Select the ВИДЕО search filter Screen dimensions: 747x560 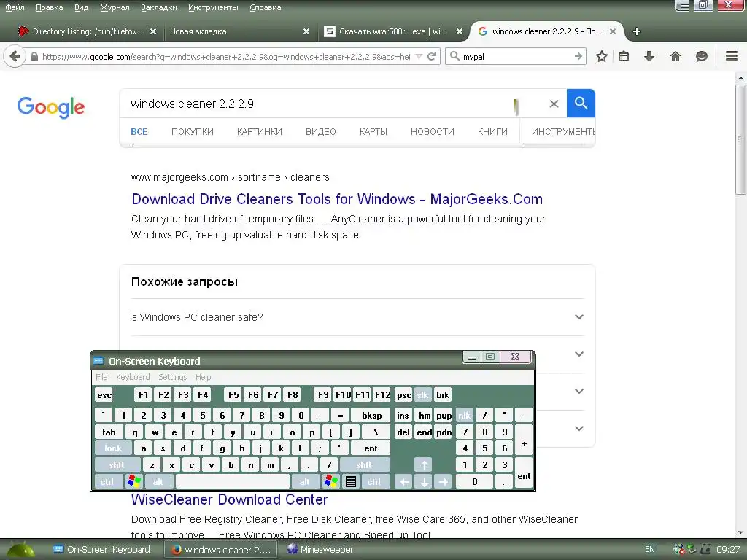point(321,131)
